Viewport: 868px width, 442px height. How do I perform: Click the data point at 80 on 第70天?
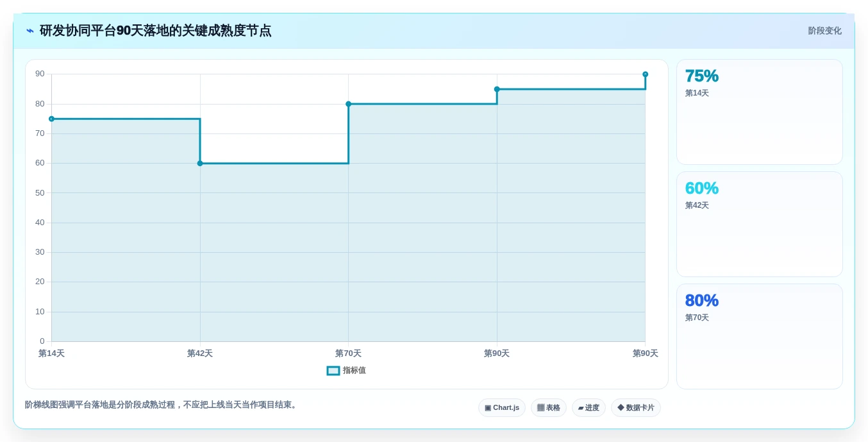pos(349,104)
